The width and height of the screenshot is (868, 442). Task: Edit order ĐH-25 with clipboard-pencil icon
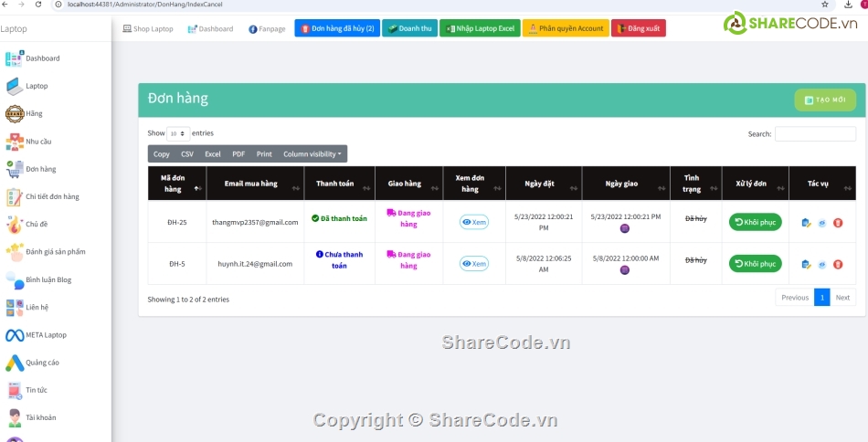click(806, 223)
